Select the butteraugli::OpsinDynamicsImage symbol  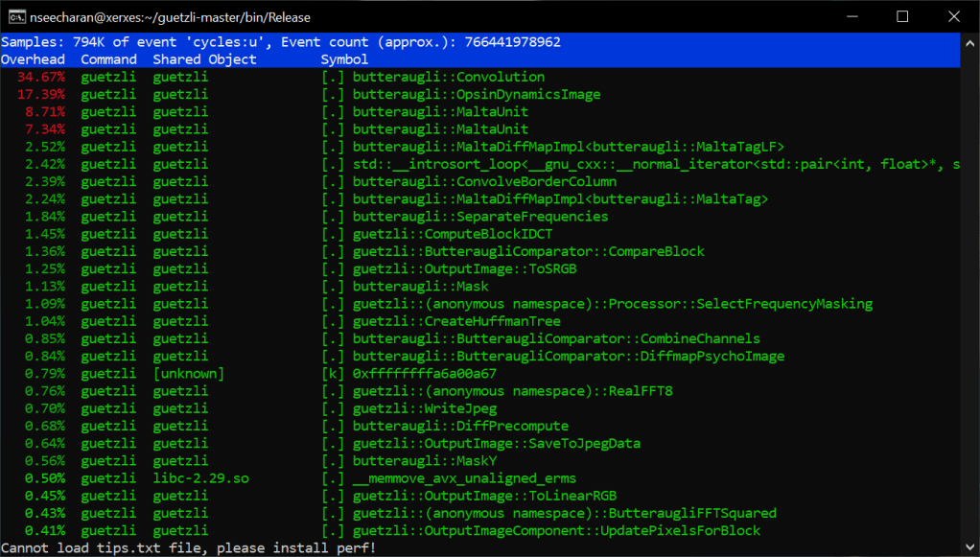[x=476, y=94]
